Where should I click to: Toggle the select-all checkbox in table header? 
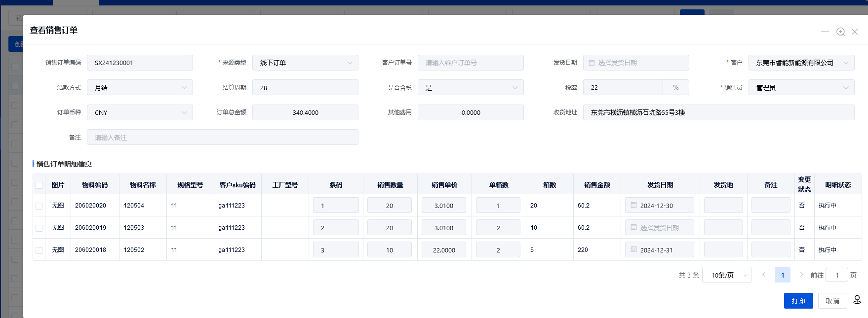point(39,185)
